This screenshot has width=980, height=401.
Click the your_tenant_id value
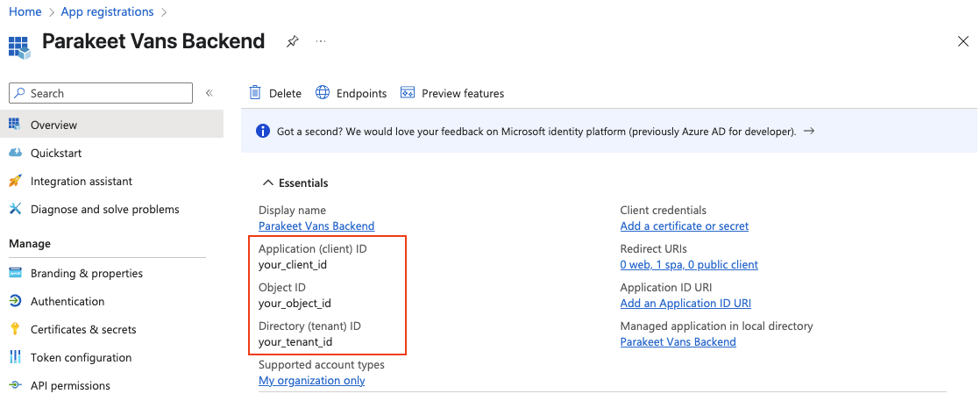pos(295,342)
